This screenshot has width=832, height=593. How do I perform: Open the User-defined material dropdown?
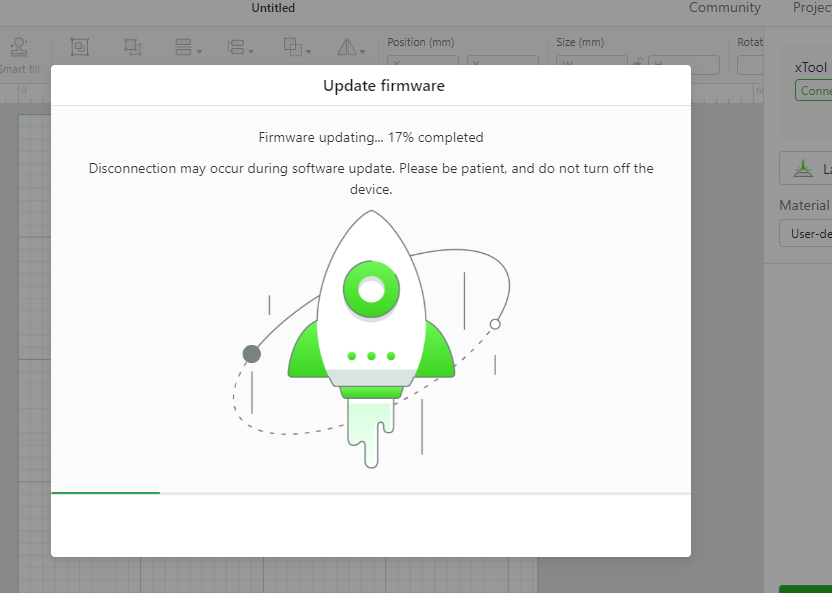(805, 234)
